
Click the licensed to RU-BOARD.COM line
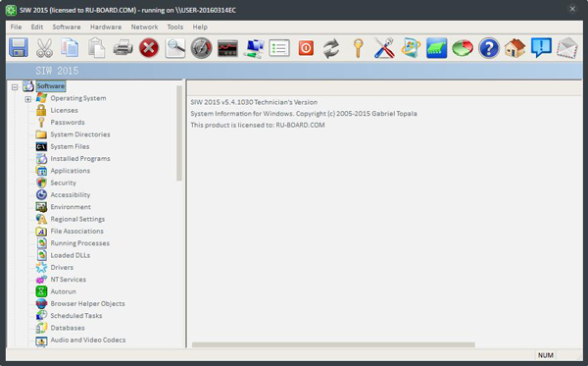click(x=258, y=125)
